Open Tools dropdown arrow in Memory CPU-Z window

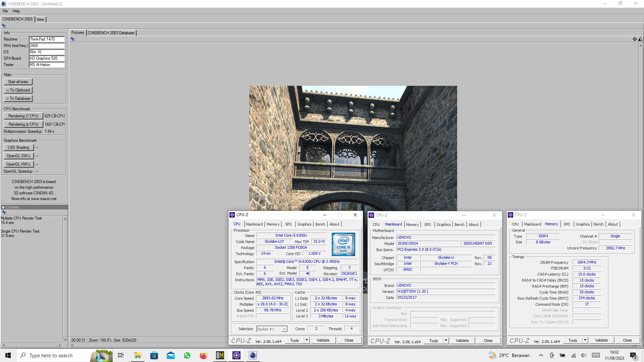point(585,340)
